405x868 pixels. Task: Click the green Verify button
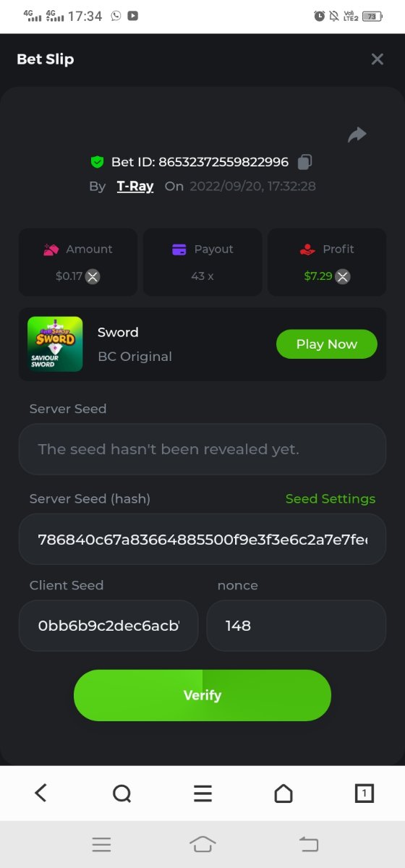pyautogui.click(x=202, y=695)
